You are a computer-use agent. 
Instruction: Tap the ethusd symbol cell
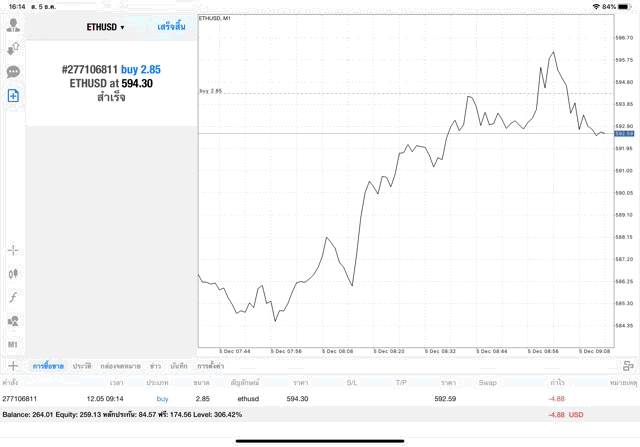point(248,399)
